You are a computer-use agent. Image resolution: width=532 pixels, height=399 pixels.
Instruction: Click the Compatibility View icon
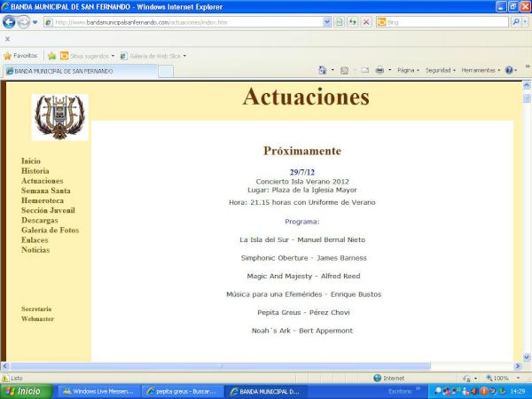339,22
